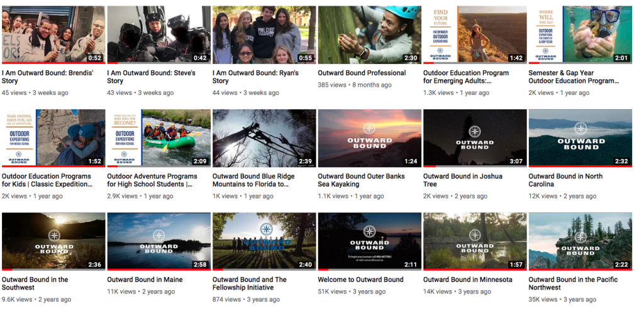Open 'Outward Bound and The Fellowship Initiative' title

pos(249,283)
